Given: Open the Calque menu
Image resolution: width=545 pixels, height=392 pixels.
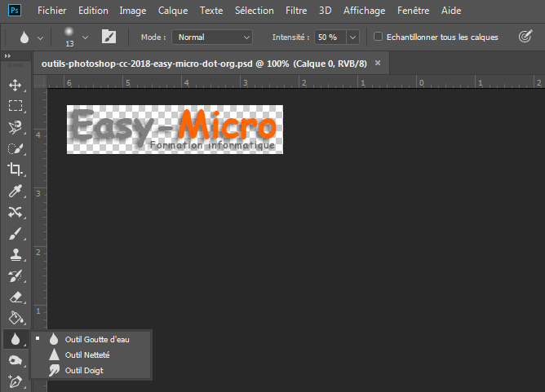Looking at the screenshot, I should click(x=173, y=11).
